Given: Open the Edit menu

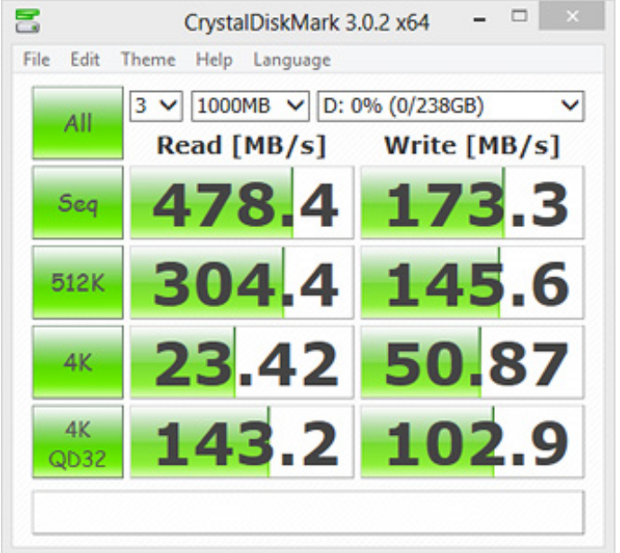Looking at the screenshot, I should 85,60.
